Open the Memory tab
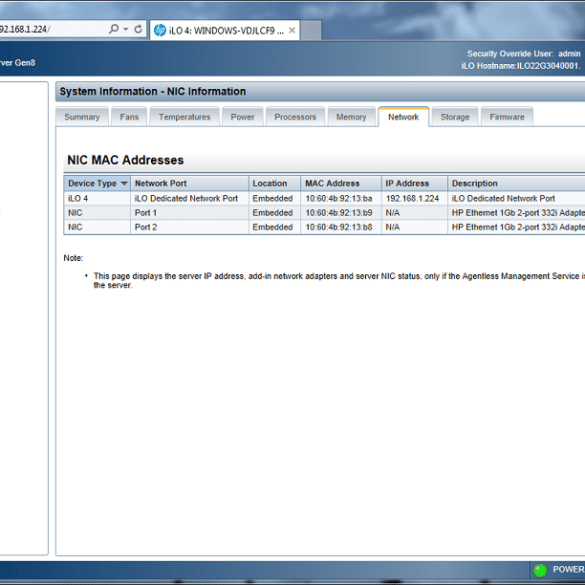585x585 pixels. (351, 117)
